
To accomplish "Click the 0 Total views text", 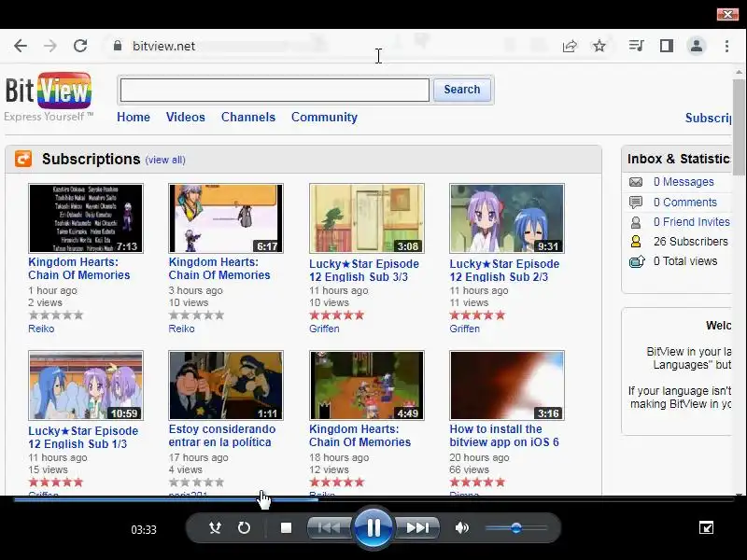I will pyautogui.click(x=685, y=261).
